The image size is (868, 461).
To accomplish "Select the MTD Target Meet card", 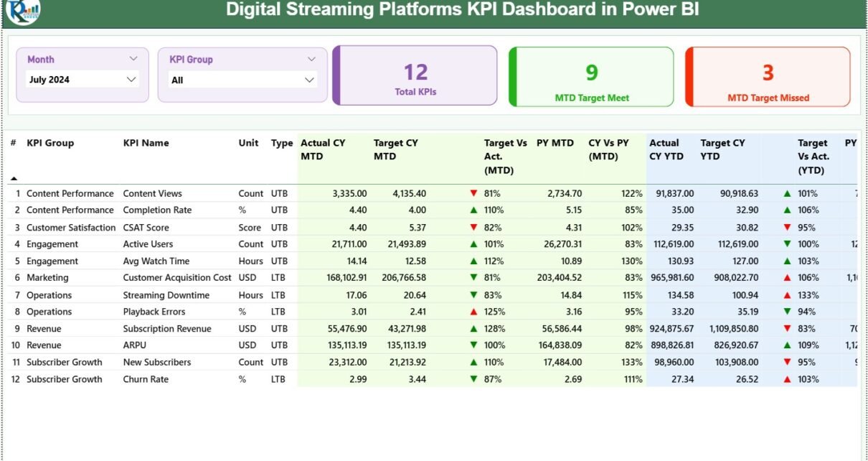I will pyautogui.click(x=592, y=76).
